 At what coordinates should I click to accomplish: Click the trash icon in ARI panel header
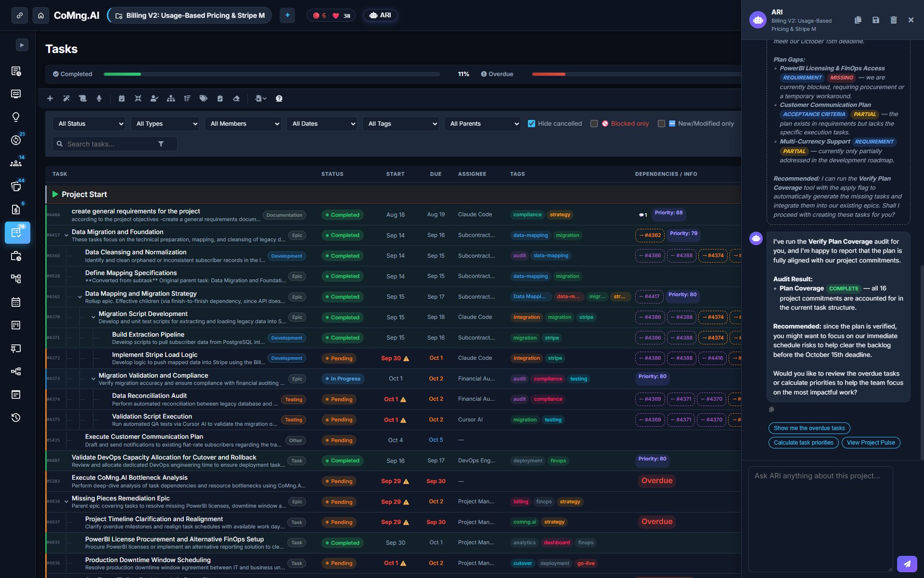tap(894, 20)
